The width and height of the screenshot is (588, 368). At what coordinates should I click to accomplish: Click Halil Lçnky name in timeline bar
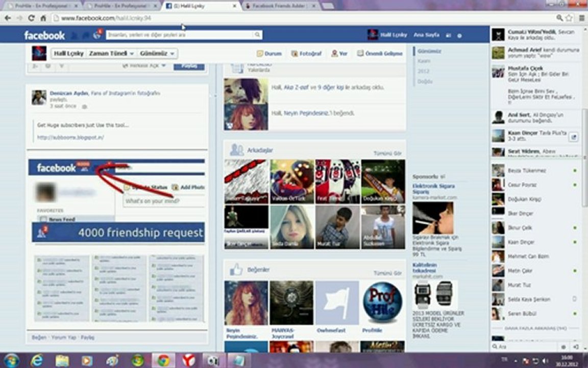[x=68, y=54]
